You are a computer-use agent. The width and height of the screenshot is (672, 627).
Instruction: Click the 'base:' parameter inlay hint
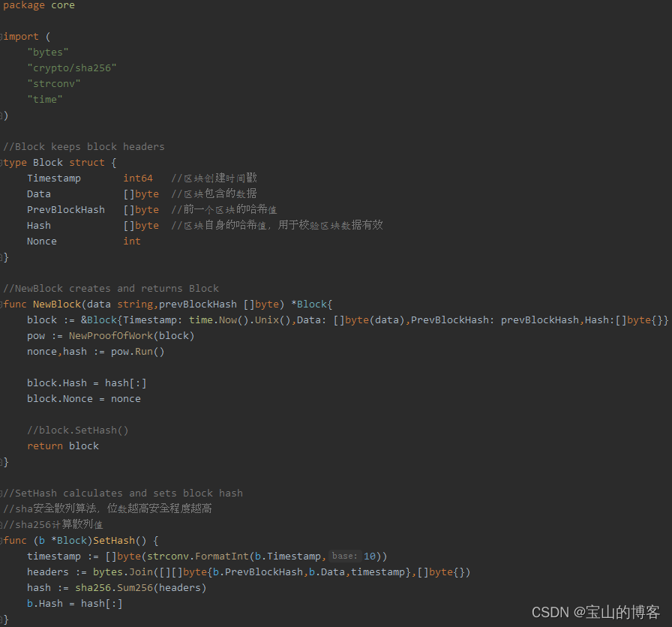tap(345, 556)
